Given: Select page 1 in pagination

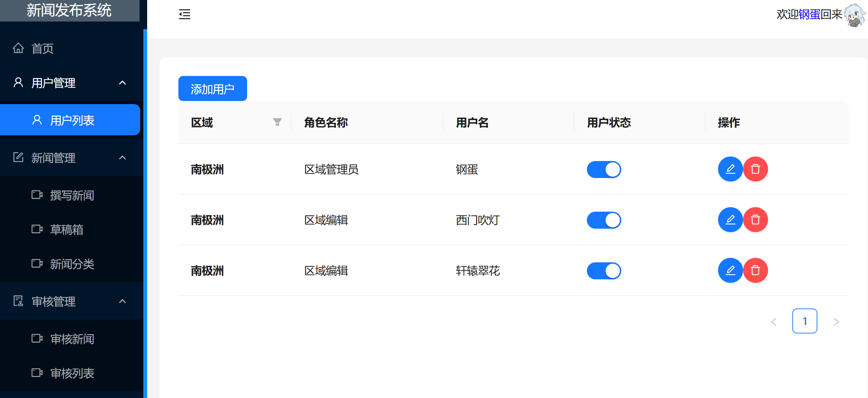Looking at the screenshot, I should [x=804, y=321].
